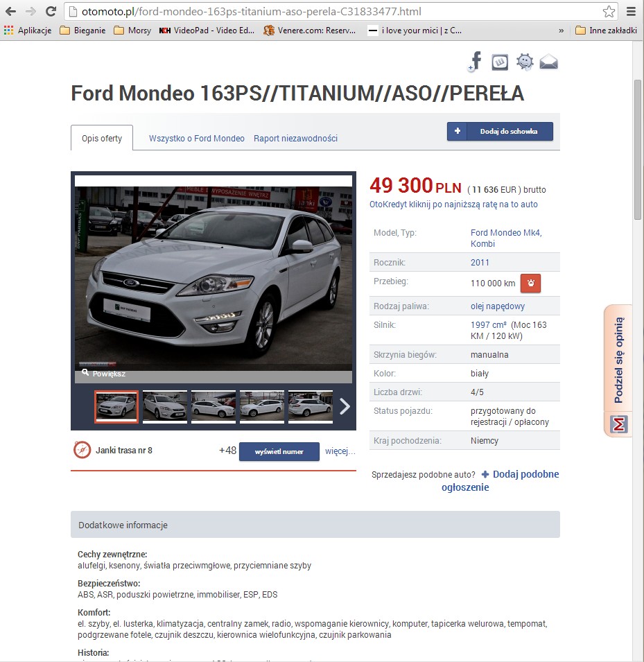Show hidden bookmarks with the chevron

coord(562,31)
